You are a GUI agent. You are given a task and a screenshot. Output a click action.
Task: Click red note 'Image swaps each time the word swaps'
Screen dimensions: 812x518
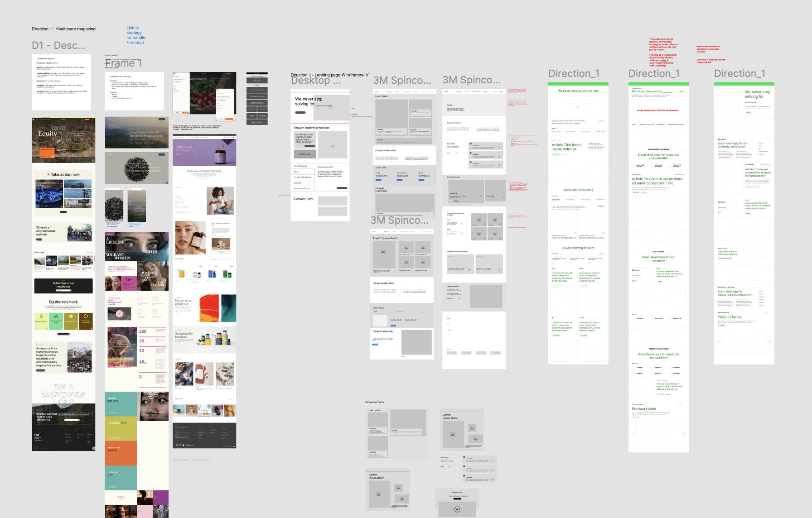point(657,110)
